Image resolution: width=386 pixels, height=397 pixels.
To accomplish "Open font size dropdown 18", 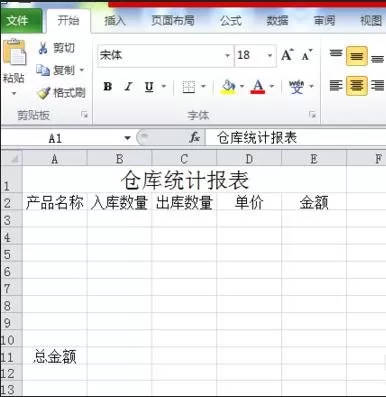I will pyautogui.click(x=270, y=55).
